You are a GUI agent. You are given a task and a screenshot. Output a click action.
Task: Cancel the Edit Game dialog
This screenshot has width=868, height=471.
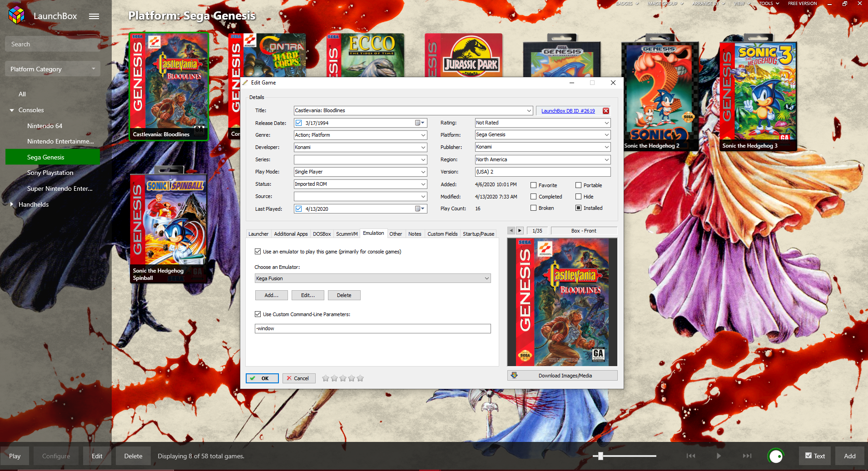point(299,378)
